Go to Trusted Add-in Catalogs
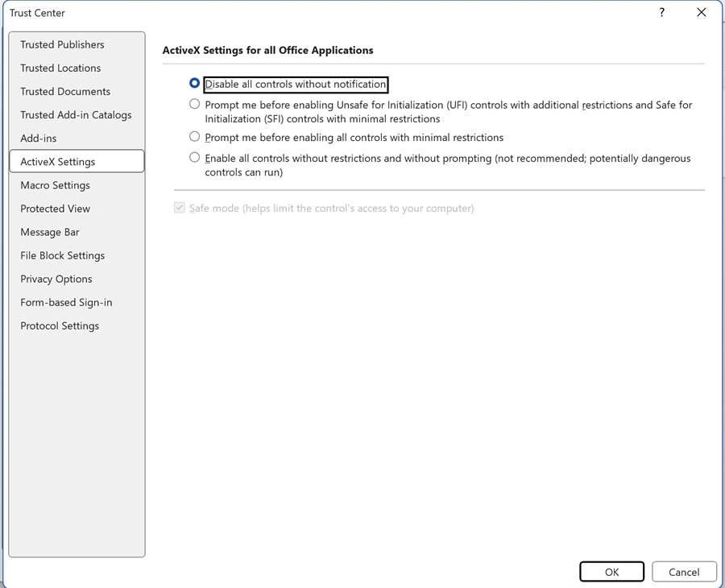Viewport: 725px width, 588px height. pos(76,114)
